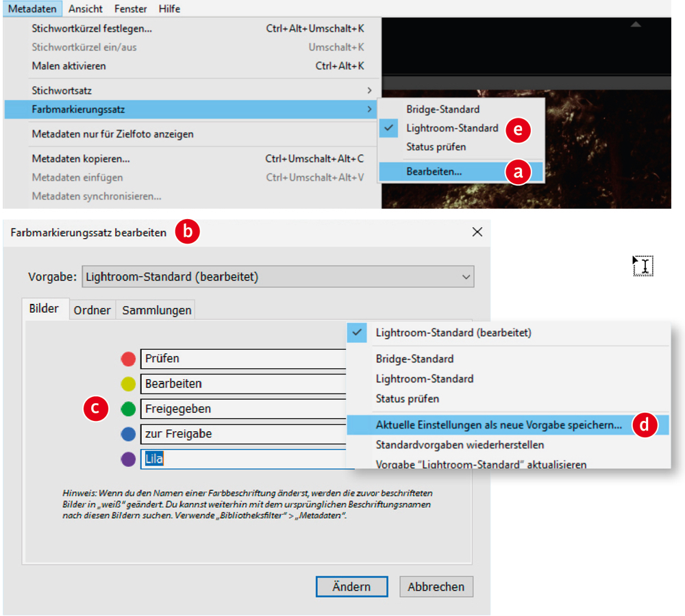685x616 pixels.
Task: Open the Vorgabe dropdown
Action: click(278, 277)
